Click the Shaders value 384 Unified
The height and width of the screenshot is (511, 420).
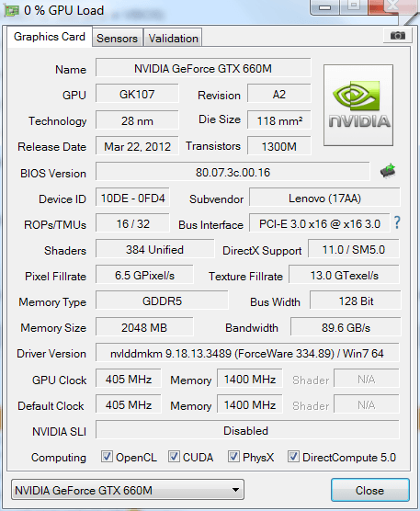click(155, 249)
